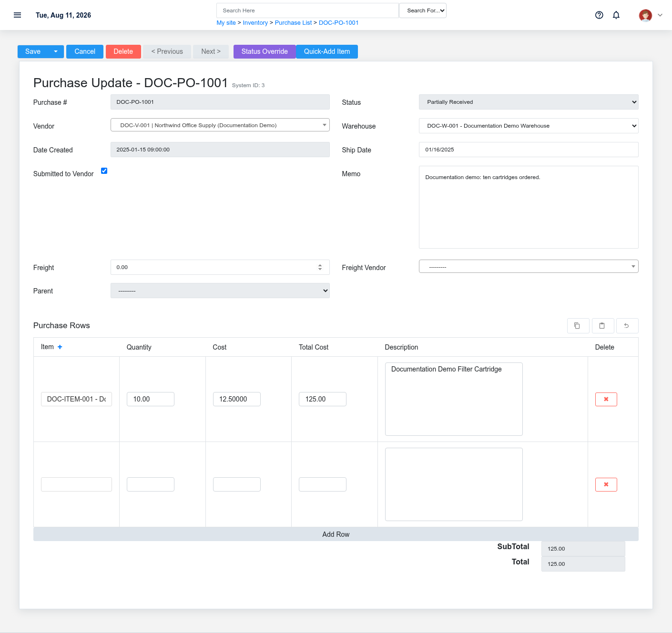
Task: Click the DOC-ITEM-001 item field
Action: (76, 399)
